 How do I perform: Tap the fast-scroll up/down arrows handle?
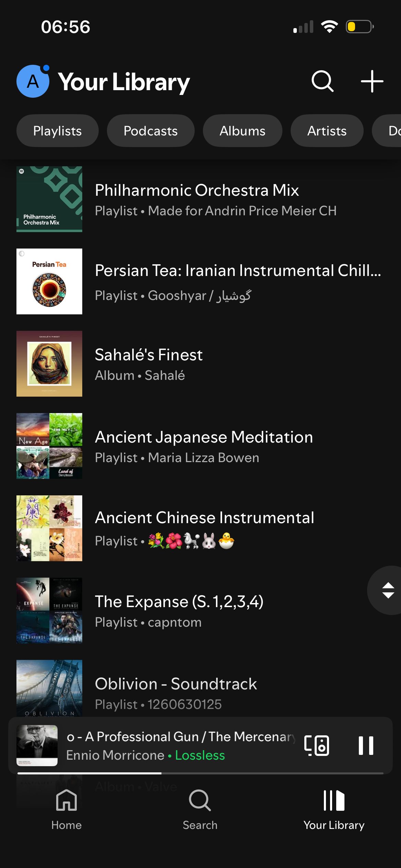[388, 590]
